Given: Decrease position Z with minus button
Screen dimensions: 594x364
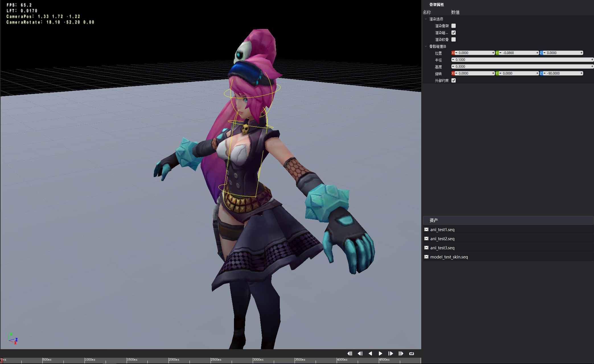Looking at the screenshot, I should point(544,53).
